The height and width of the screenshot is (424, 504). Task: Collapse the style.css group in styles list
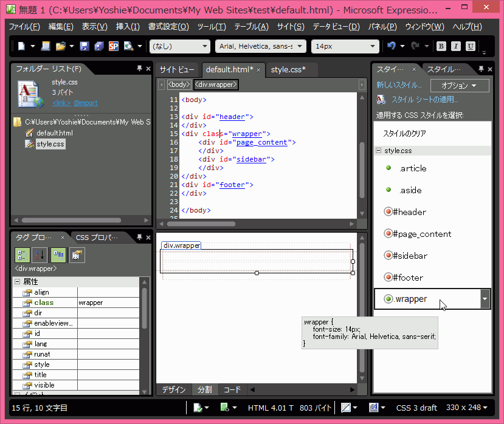(378, 151)
